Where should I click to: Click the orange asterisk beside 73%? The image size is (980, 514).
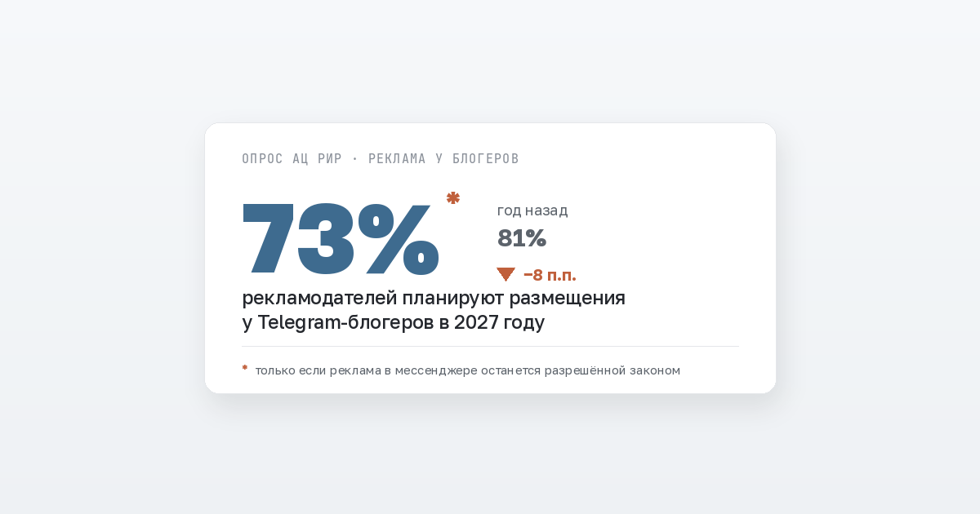[453, 197]
